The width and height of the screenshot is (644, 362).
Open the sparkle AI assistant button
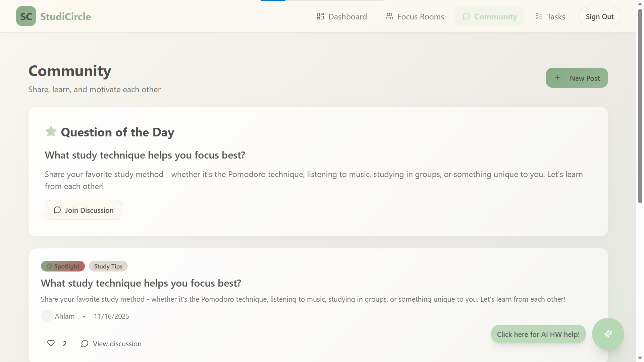(x=608, y=334)
